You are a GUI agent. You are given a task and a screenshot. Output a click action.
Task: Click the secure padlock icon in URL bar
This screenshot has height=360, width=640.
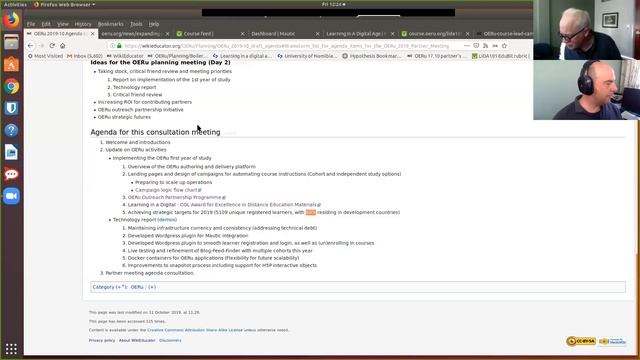(119, 46)
